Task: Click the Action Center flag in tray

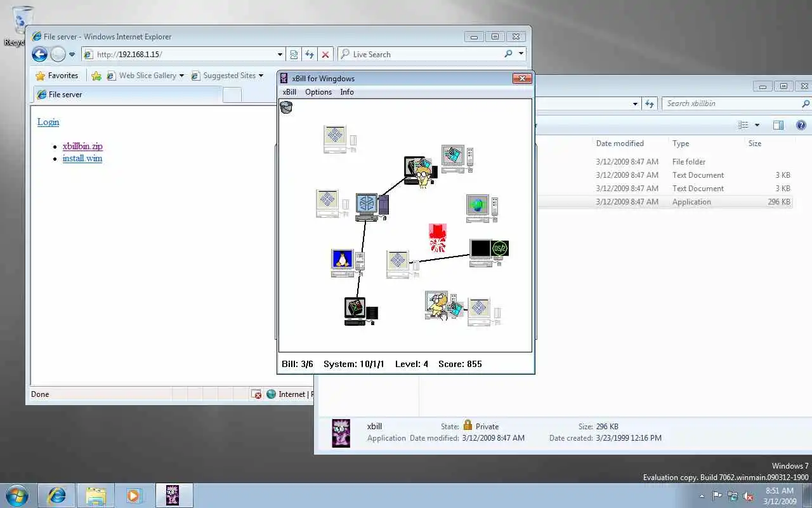Action: [717, 496]
